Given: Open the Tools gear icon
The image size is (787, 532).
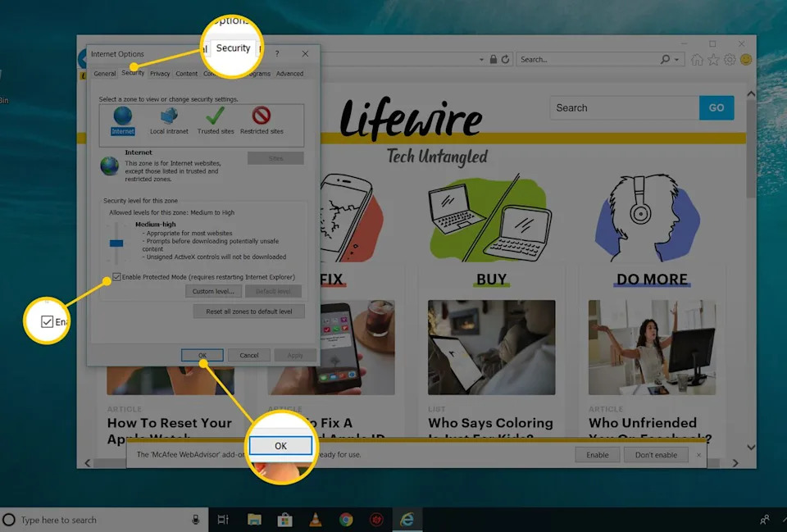Looking at the screenshot, I should click(x=730, y=60).
